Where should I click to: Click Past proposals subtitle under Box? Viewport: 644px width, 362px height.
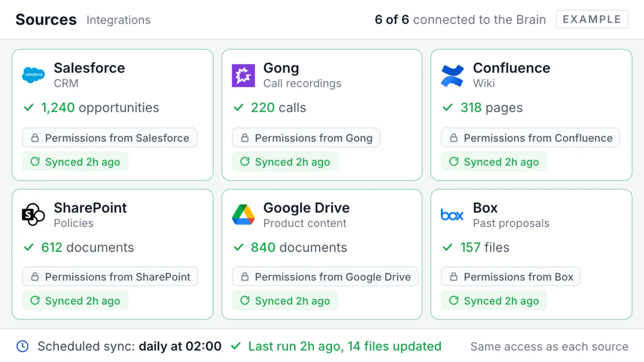(511, 223)
